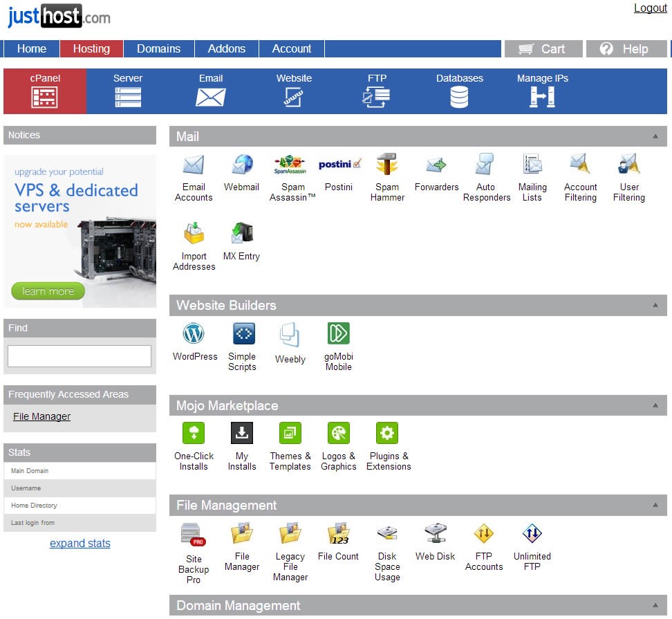
Task: Switch to the Website tab
Action: pyautogui.click(x=294, y=91)
